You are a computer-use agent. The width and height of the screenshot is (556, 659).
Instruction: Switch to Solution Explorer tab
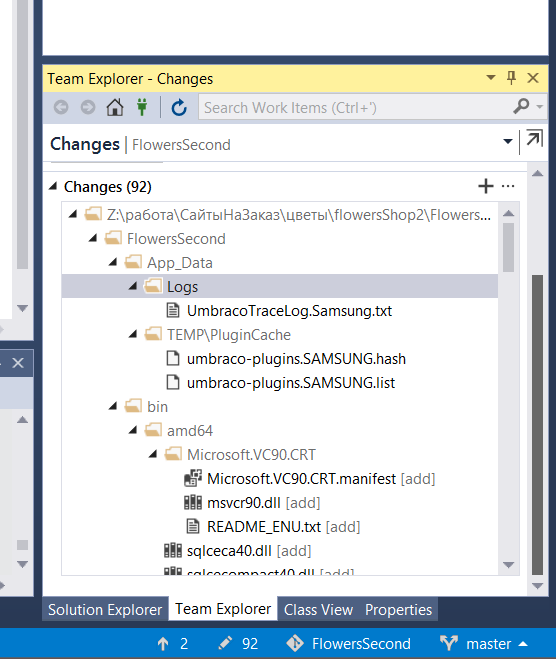point(105,609)
